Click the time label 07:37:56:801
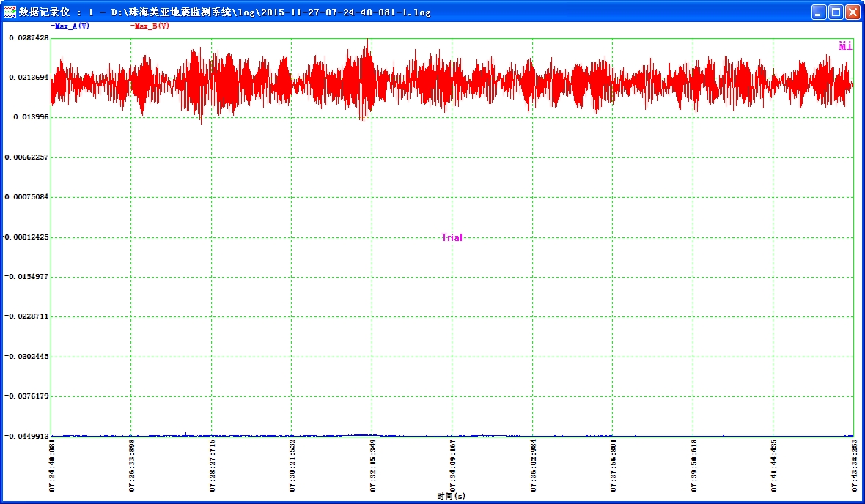 pyautogui.click(x=614, y=465)
